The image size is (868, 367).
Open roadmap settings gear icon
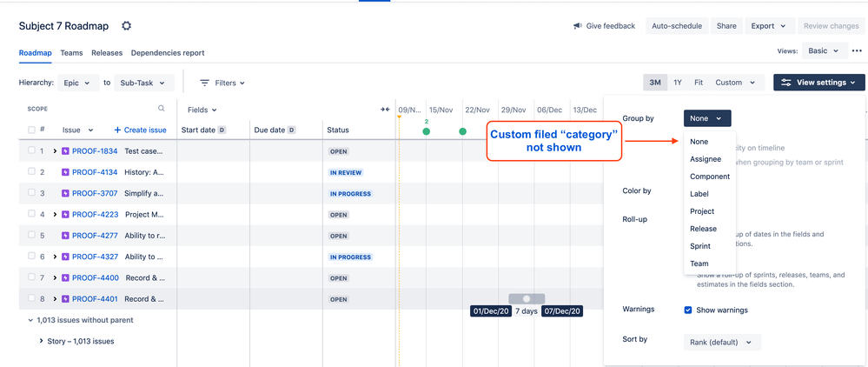pyautogui.click(x=126, y=25)
